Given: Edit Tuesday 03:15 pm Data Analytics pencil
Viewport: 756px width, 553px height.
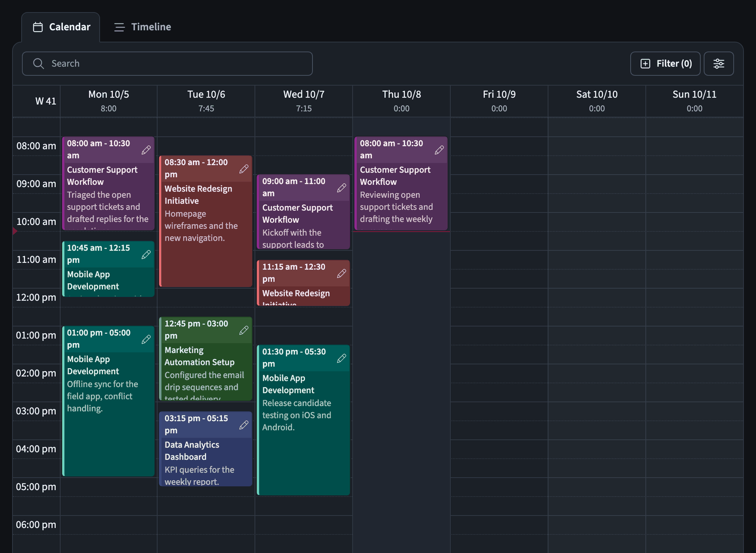Looking at the screenshot, I should point(244,425).
